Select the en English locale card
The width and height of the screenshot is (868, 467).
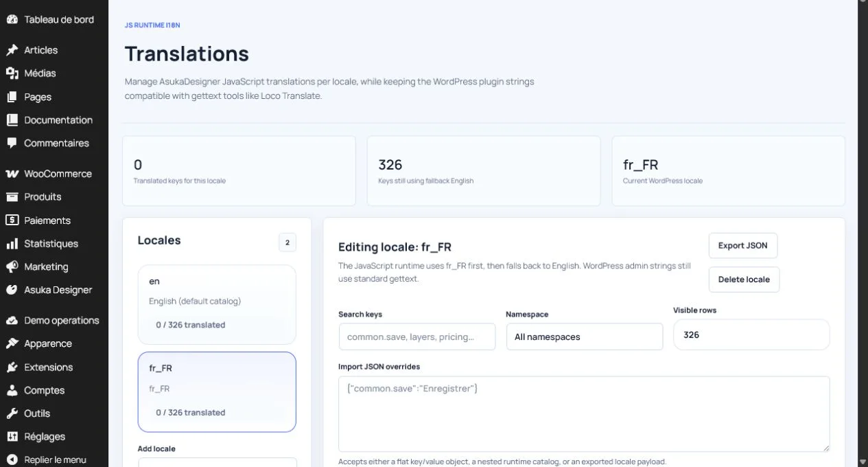click(x=217, y=304)
